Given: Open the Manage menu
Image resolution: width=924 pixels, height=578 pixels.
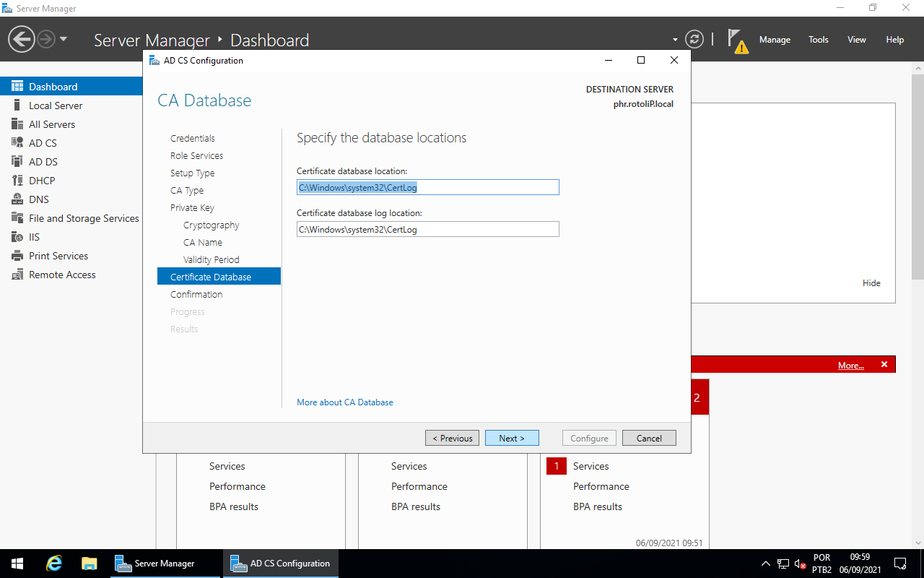Looking at the screenshot, I should click(x=775, y=40).
